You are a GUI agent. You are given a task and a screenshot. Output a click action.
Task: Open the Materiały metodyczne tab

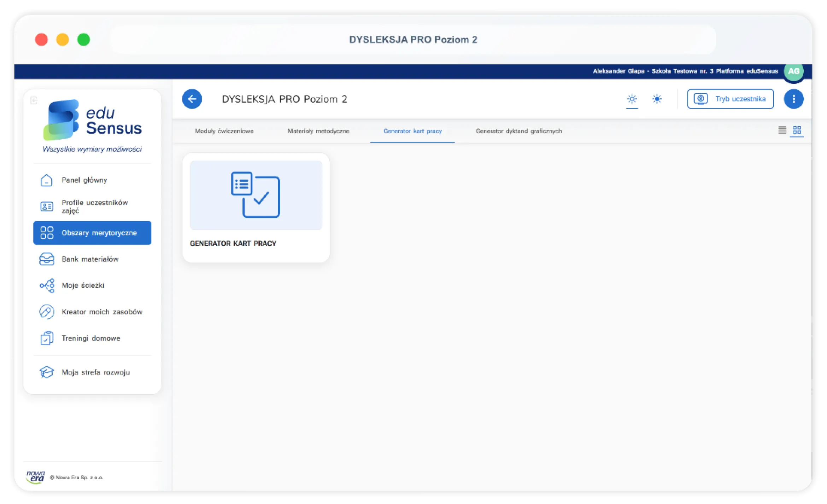pyautogui.click(x=318, y=131)
